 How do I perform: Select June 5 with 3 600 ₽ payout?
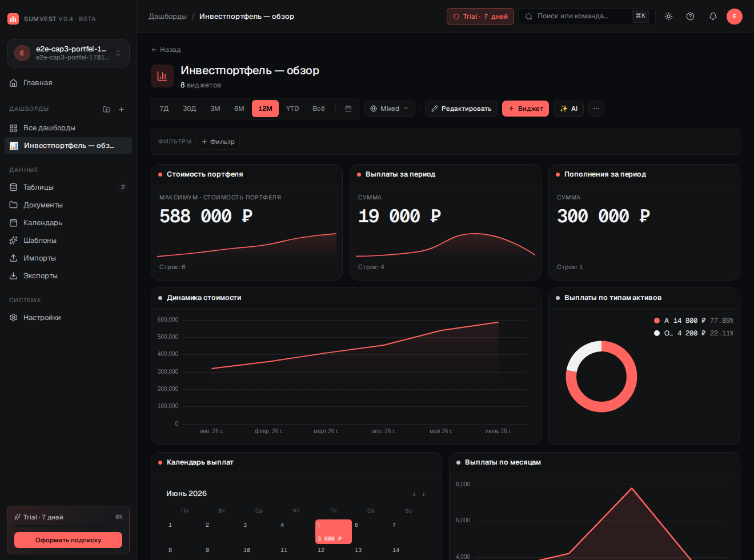tap(334, 531)
